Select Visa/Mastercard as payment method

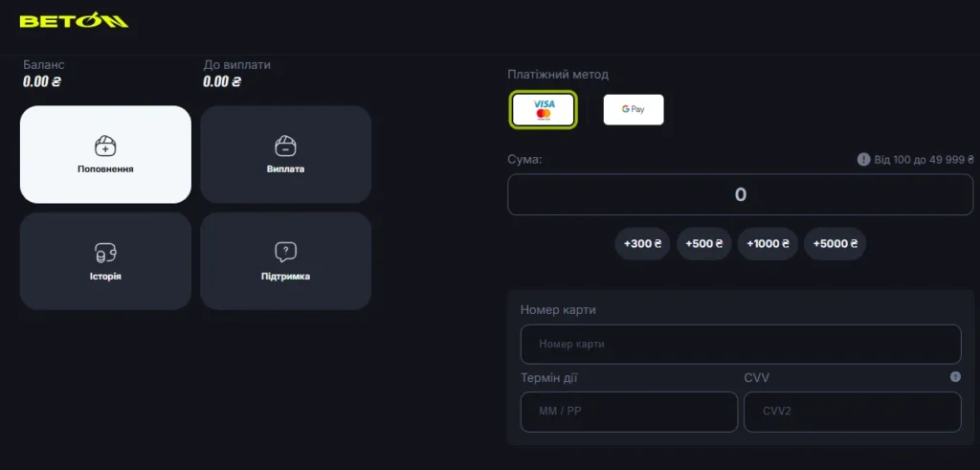coord(544,110)
